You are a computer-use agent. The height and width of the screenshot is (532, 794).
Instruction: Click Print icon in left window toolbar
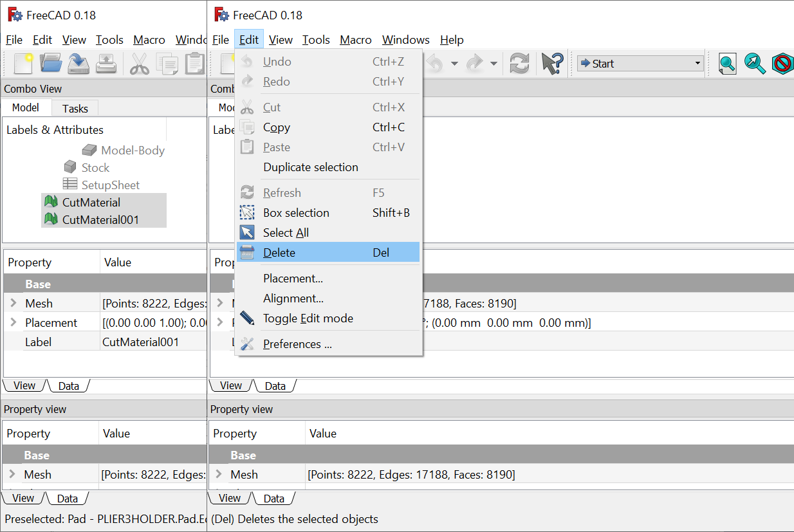click(x=106, y=63)
